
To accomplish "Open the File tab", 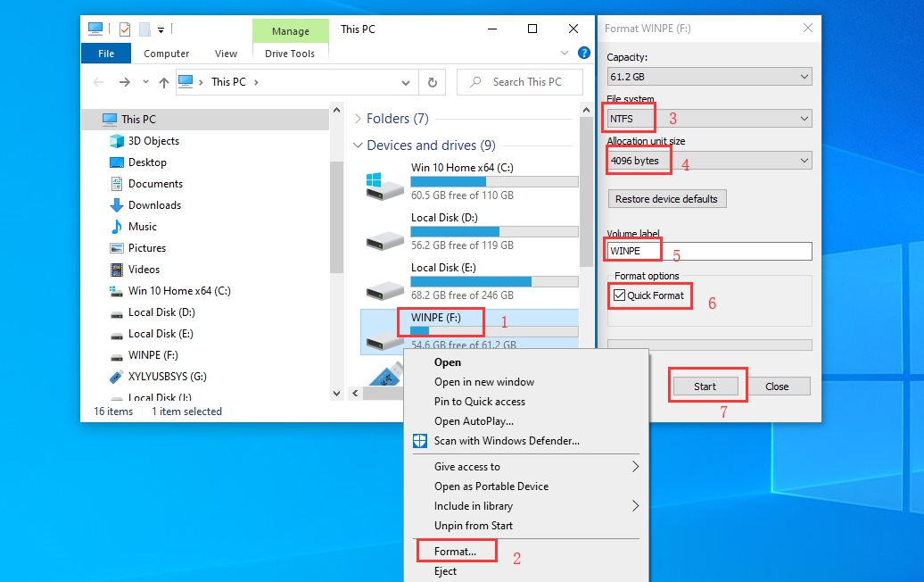I will pos(106,53).
